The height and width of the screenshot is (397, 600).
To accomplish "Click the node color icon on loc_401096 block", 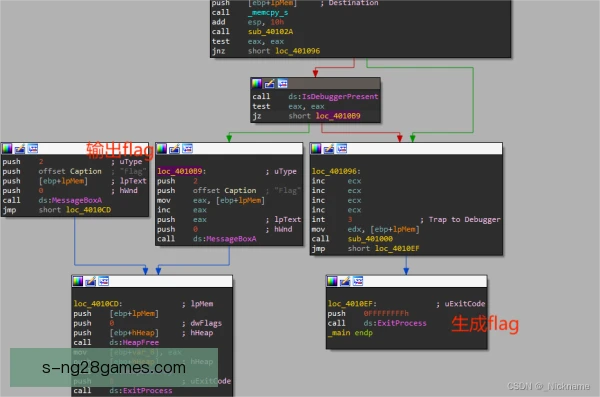I will tap(316, 149).
